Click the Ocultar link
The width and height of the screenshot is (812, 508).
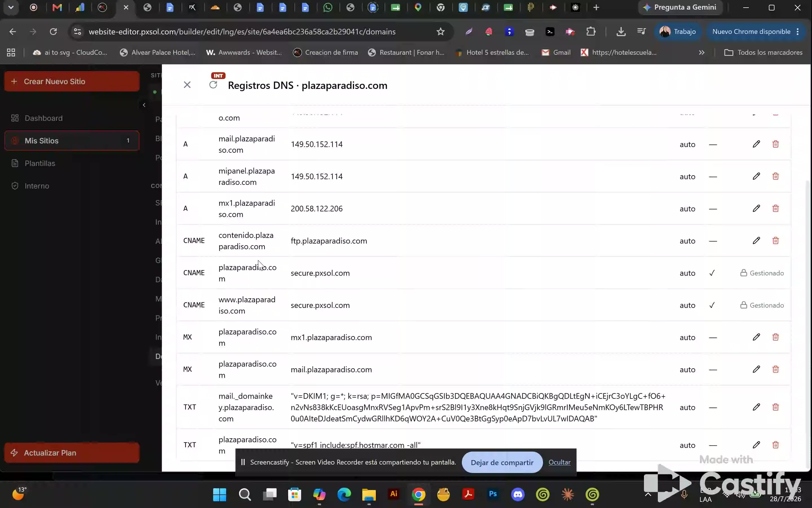(559, 462)
